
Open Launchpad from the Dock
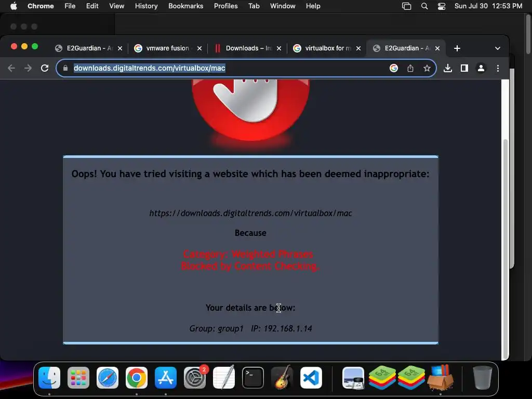tap(78, 378)
